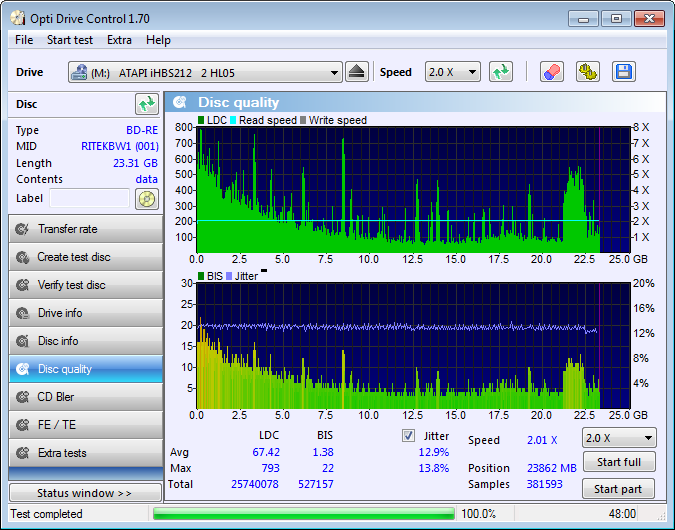This screenshot has width=675, height=530.
Task: Select Verify test disc
Action: coord(86,285)
